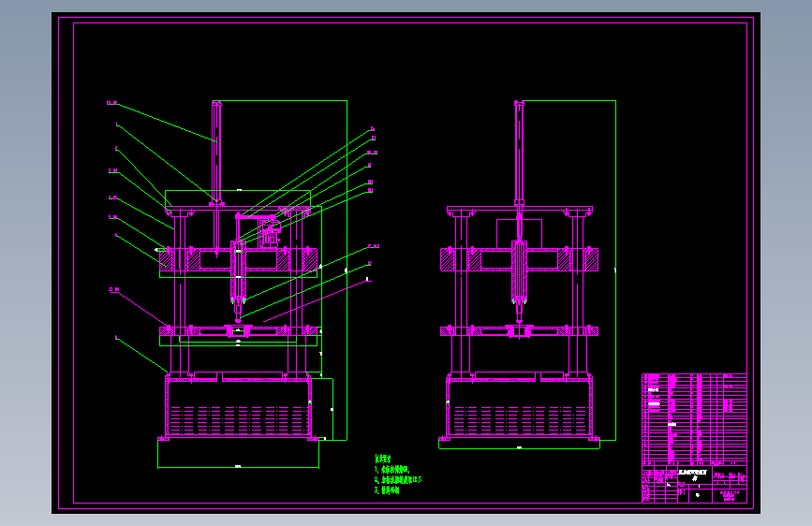Screen dimensions: 812x526
Task: Click the parts list table above the title block
Action: [694, 419]
